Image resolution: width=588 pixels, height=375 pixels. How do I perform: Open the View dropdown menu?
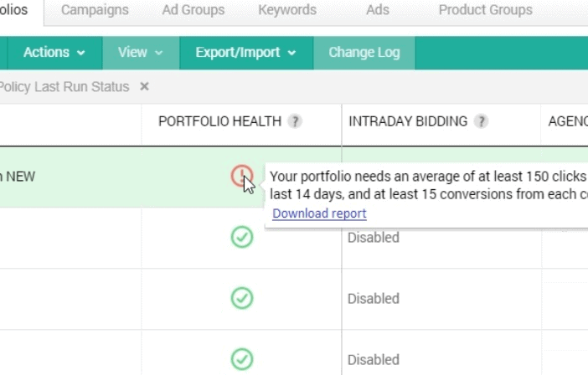[141, 53]
